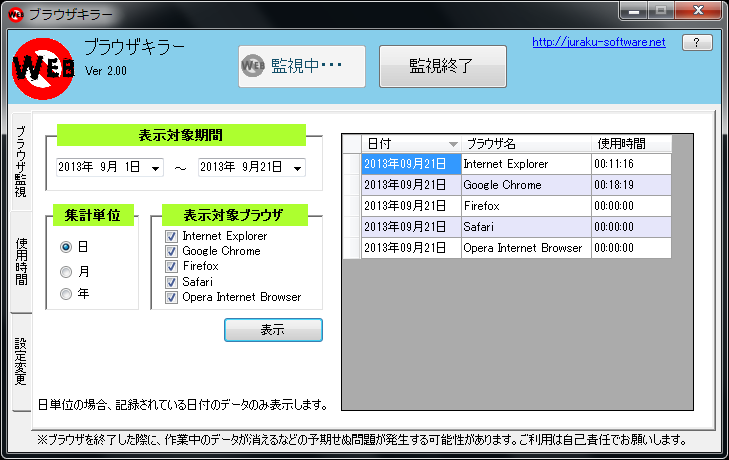Click the small WEB icon in the title bar
The image size is (729, 460).
[x=15, y=14]
